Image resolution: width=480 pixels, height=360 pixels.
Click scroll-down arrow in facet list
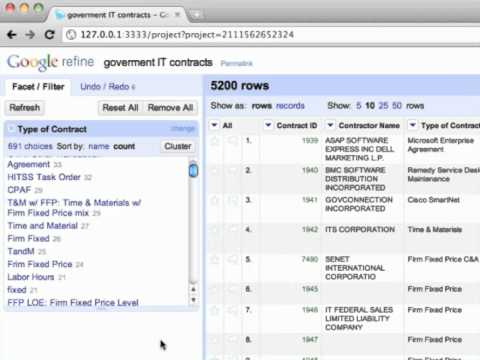click(193, 300)
